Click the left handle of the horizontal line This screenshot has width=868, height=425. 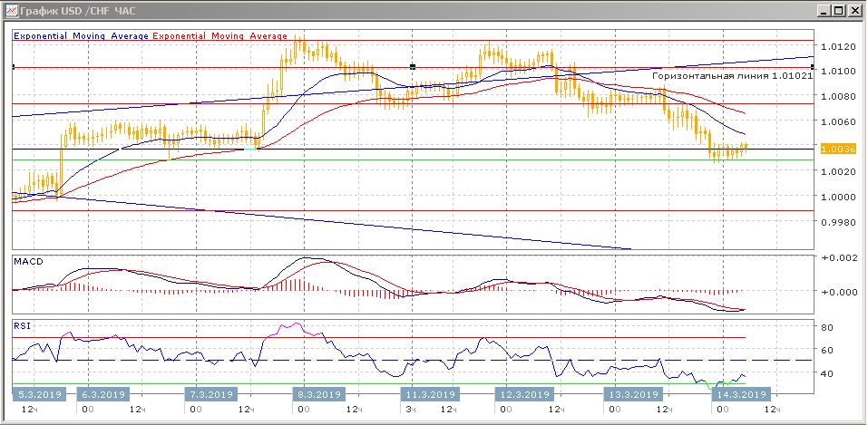[14, 67]
